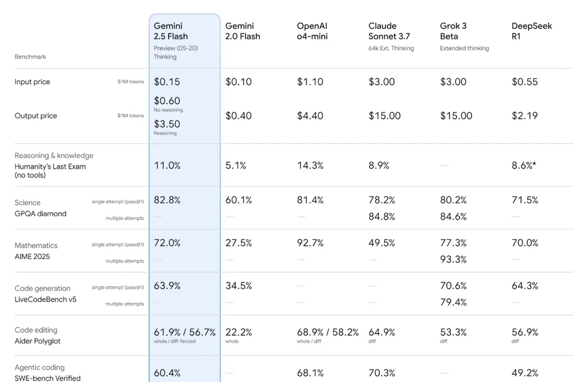Click the Grok 3 Beta column header
The height and width of the screenshot is (382, 588).
(453, 31)
